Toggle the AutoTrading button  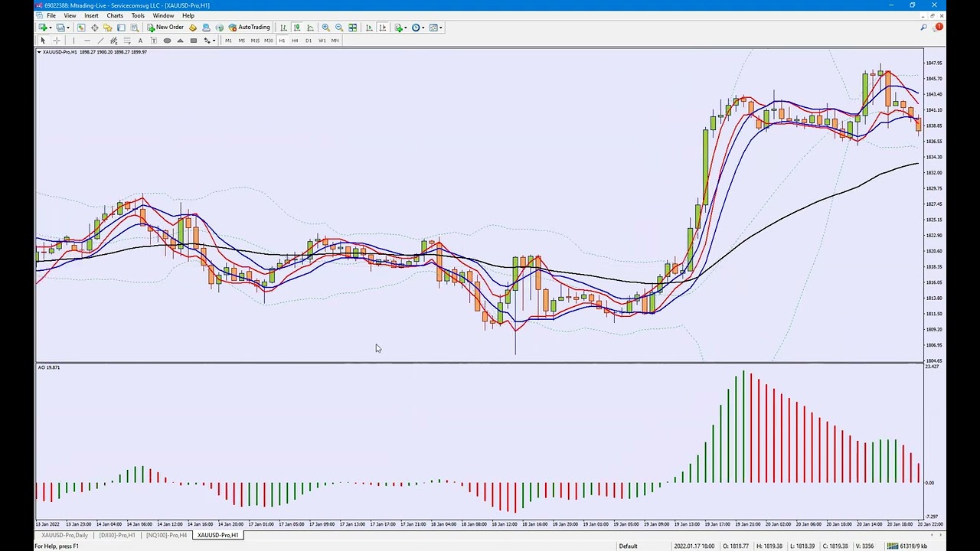point(249,28)
